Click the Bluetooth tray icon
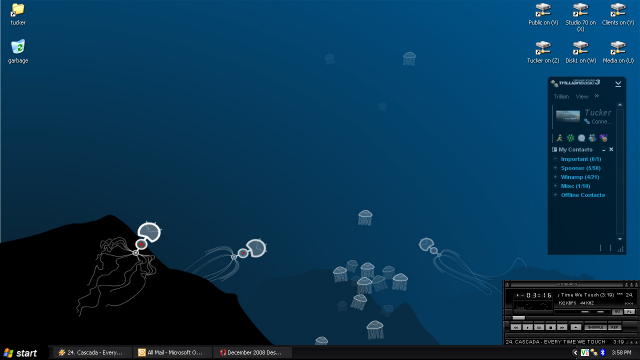 pyautogui.click(x=602, y=353)
